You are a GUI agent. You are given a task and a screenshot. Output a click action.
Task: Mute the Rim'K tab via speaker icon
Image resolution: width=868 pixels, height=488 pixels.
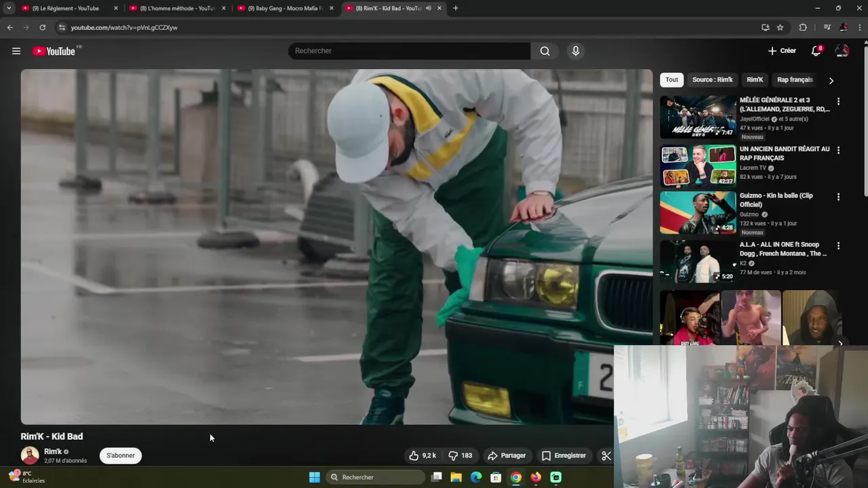coord(429,8)
